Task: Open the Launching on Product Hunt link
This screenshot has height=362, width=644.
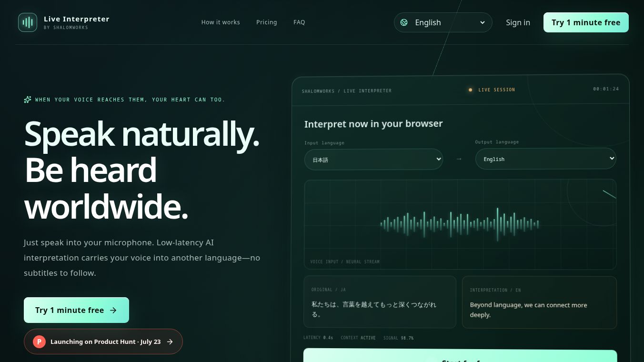Action: pyautogui.click(x=103, y=342)
